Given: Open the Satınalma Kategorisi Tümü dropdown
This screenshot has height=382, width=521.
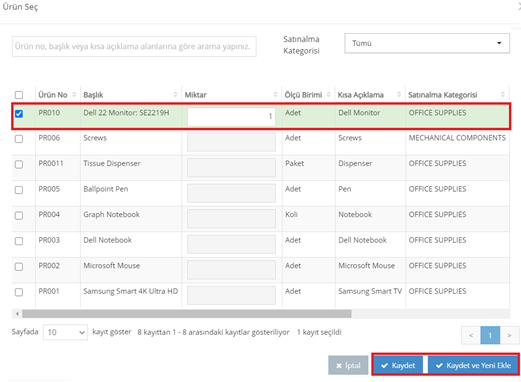Looking at the screenshot, I should click(x=427, y=43).
